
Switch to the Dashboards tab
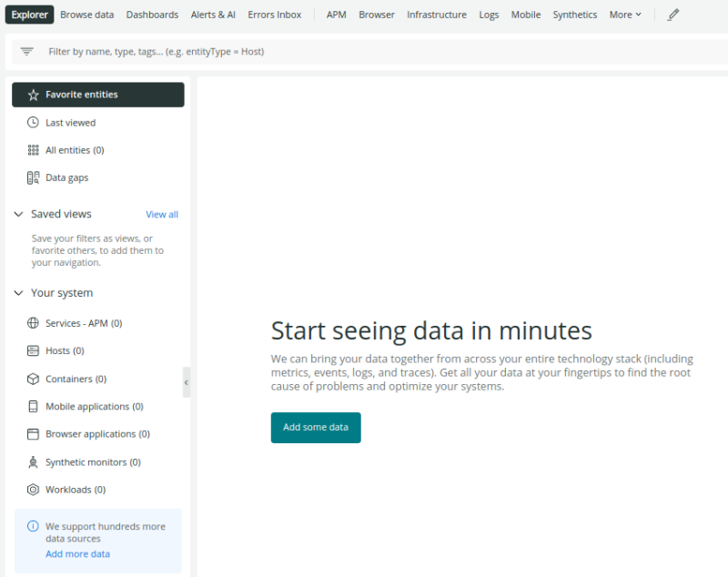tap(152, 15)
